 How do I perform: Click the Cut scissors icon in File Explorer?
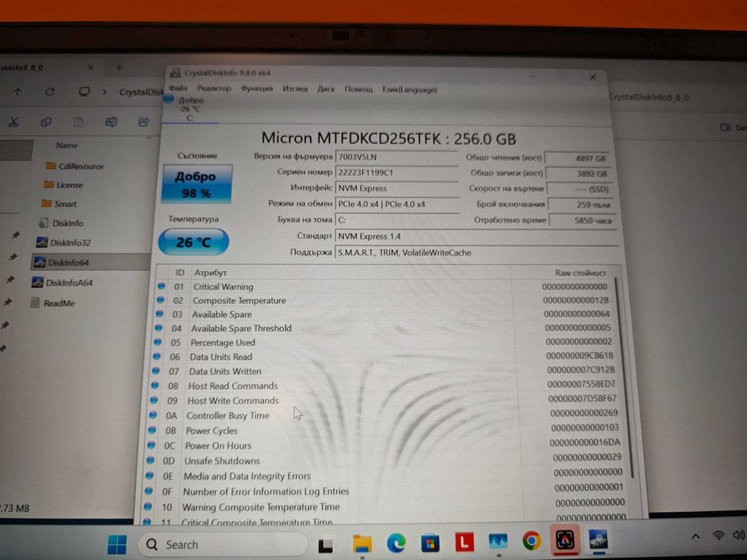point(14,122)
